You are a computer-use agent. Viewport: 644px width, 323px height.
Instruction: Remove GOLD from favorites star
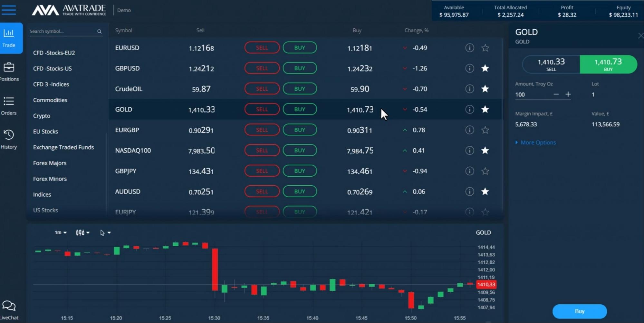pos(485,109)
